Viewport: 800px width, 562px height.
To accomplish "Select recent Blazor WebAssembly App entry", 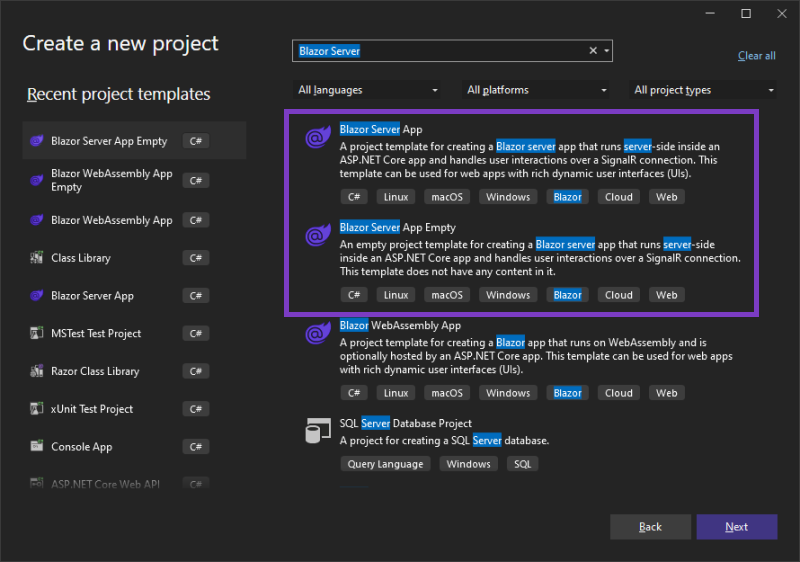I will pos(134,220).
